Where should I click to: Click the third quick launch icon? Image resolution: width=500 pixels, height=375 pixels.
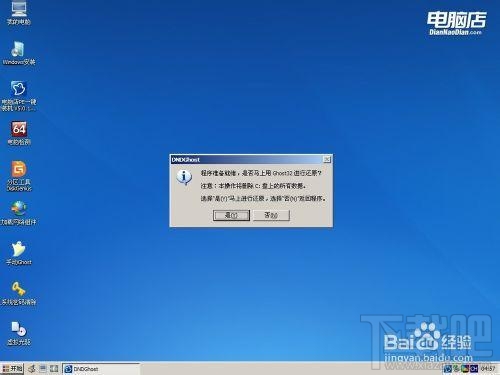(x=54, y=369)
